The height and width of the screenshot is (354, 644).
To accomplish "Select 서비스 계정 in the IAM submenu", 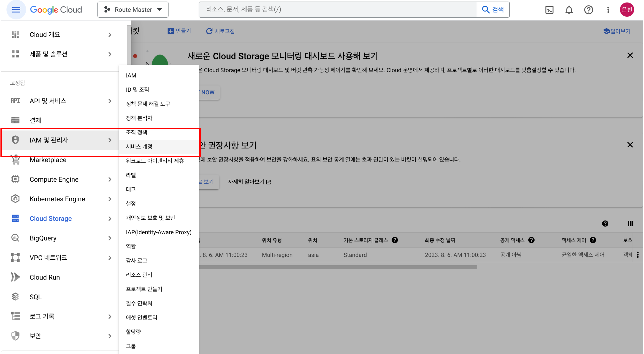I will click(x=139, y=146).
